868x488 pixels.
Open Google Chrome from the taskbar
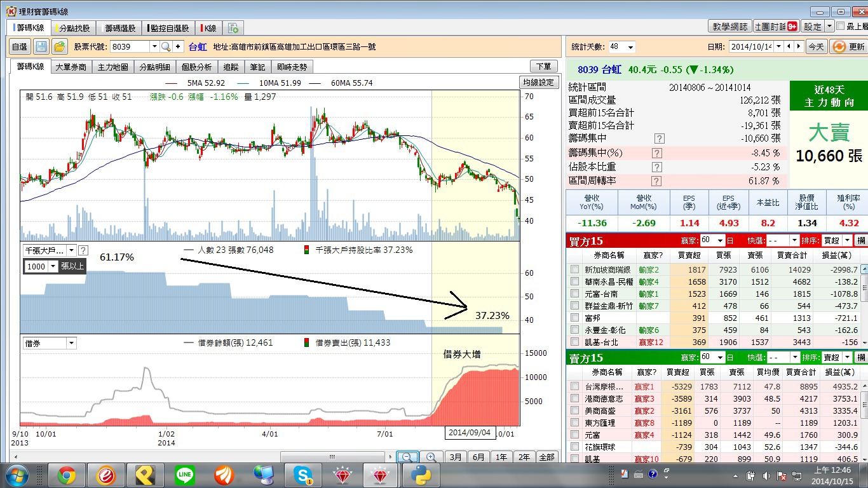[x=67, y=475]
